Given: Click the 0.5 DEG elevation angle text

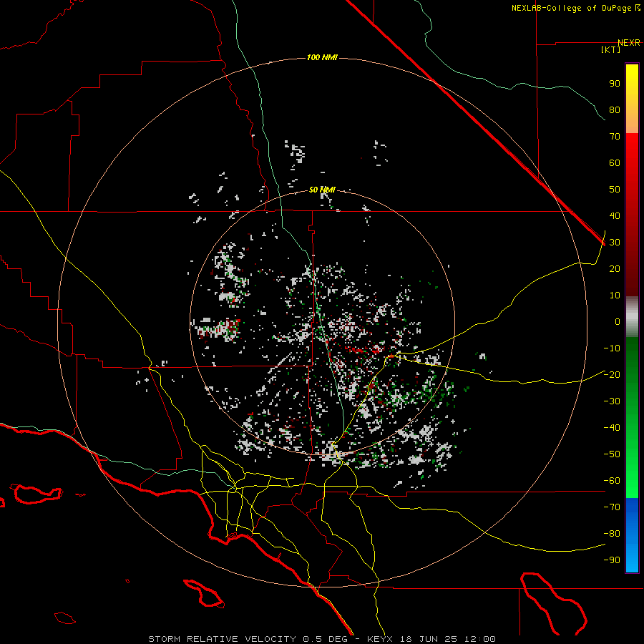Looking at the screenshot, I should [325, 639].
